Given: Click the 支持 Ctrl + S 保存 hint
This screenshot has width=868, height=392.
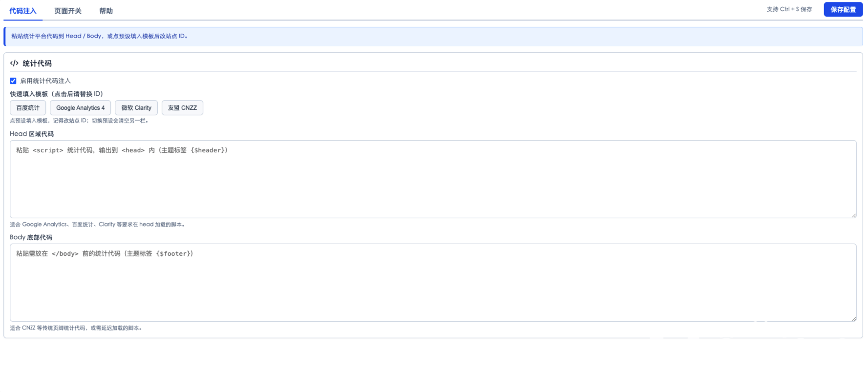Looking at the screenshot, I should coord(789,9).
